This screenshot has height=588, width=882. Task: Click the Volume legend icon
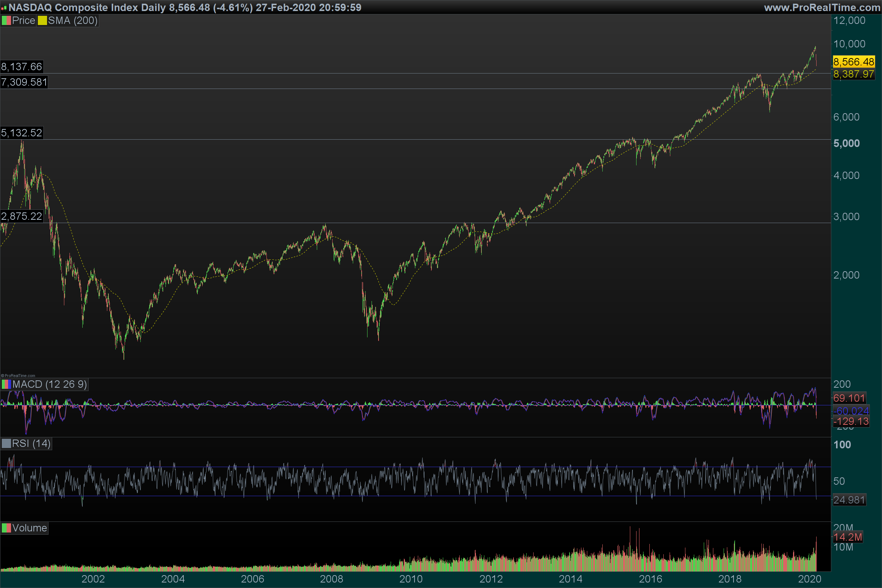point(6,528)
